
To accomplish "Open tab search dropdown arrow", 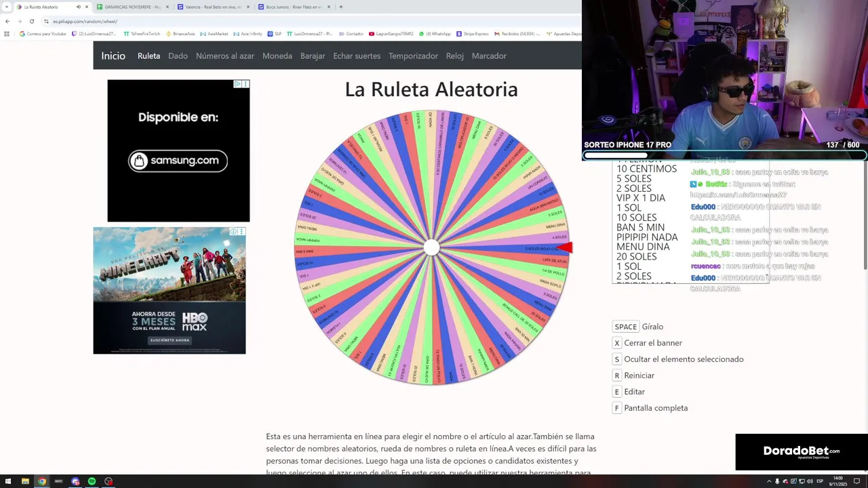I will click(x=7, y=7).
